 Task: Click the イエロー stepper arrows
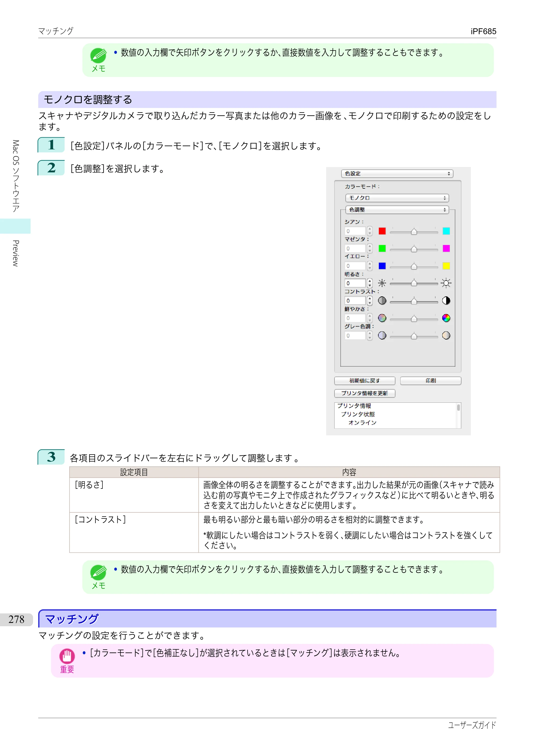[370, 266]
